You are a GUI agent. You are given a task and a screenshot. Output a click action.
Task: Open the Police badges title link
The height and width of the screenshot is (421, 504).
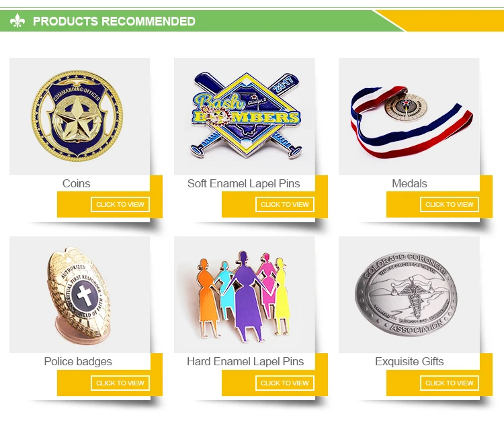click(78, 362)
